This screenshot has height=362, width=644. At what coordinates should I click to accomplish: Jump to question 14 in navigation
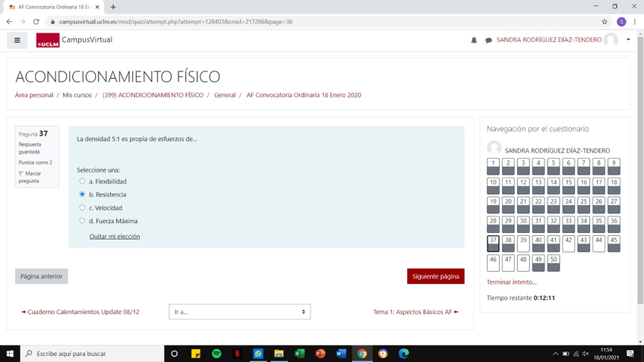[x=553, y=185]
